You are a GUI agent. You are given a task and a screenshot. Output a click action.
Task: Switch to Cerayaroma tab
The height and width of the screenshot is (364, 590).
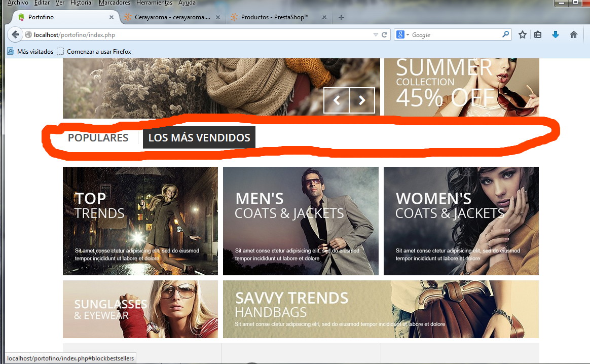tap(172, 17)
